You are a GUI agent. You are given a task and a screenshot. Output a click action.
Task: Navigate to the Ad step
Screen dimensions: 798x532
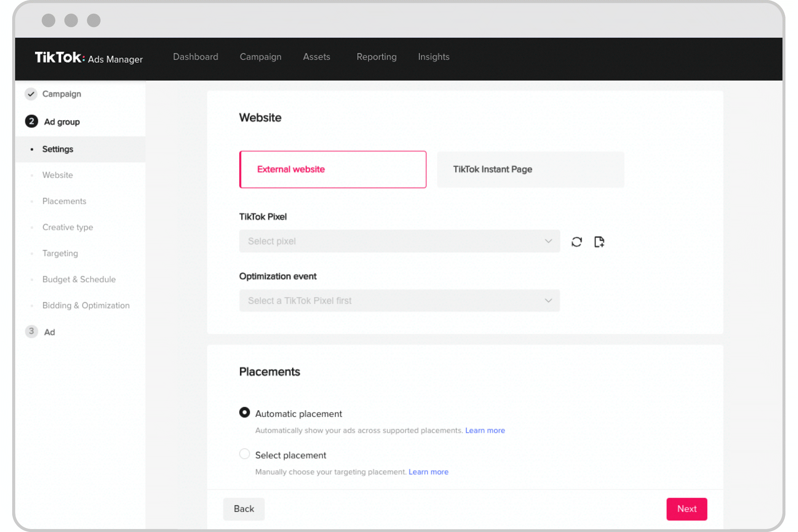pyautogui.click(x=49, y=332)
